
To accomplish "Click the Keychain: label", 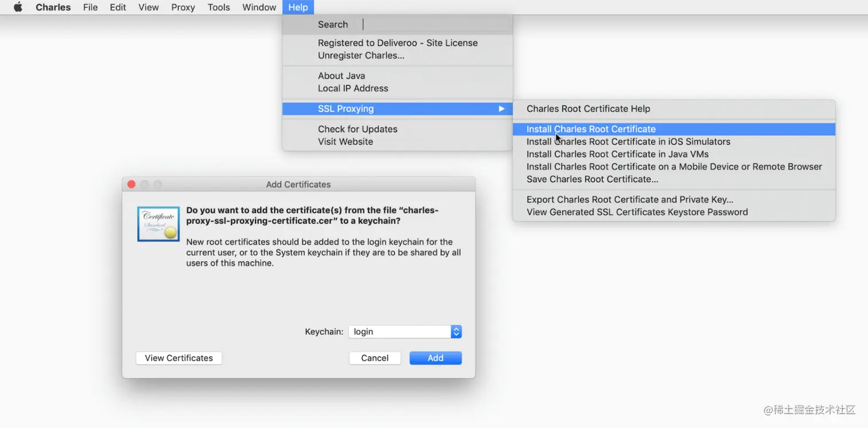I will click(324, 332).
